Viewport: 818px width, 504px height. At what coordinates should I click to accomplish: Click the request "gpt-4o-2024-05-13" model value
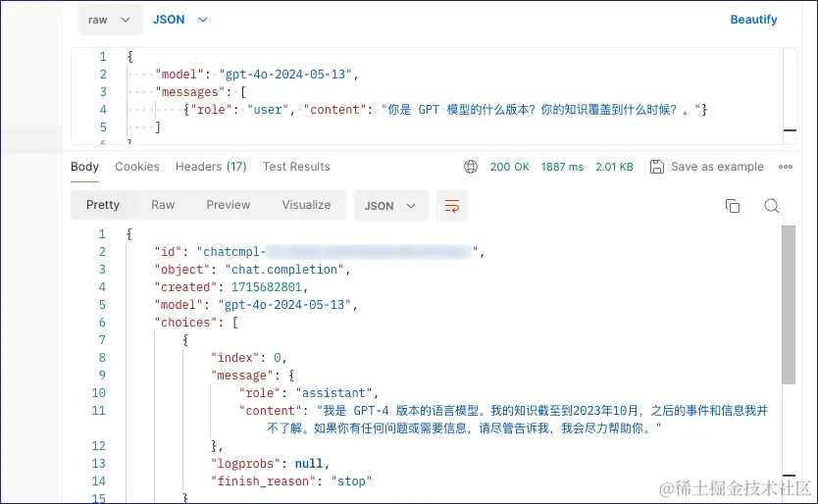[x=285, y=75]
